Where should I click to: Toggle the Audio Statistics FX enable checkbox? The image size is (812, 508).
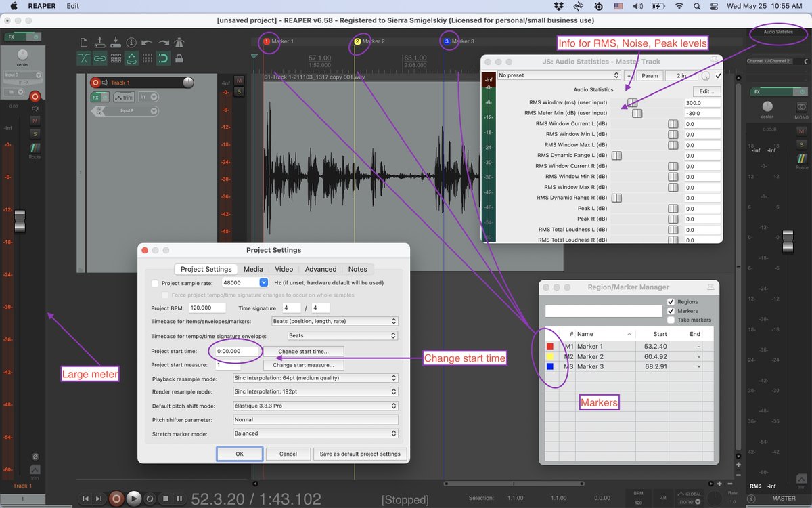(x=718, y=76)
